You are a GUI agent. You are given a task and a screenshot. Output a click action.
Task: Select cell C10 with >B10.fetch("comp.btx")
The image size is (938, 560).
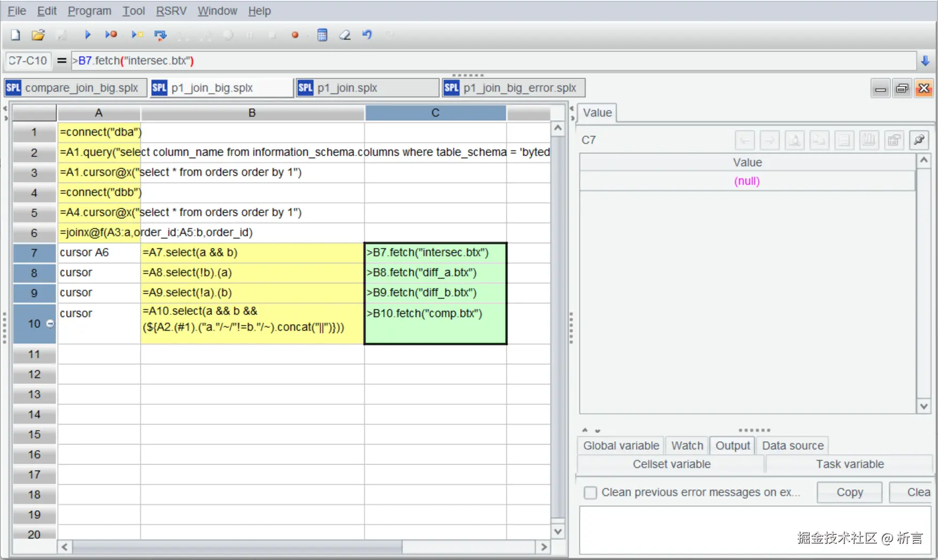[x=435, y=324]
